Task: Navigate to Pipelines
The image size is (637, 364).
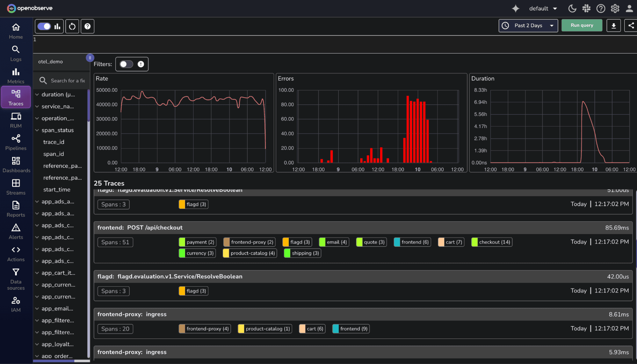Action: (x=16, y=142)
